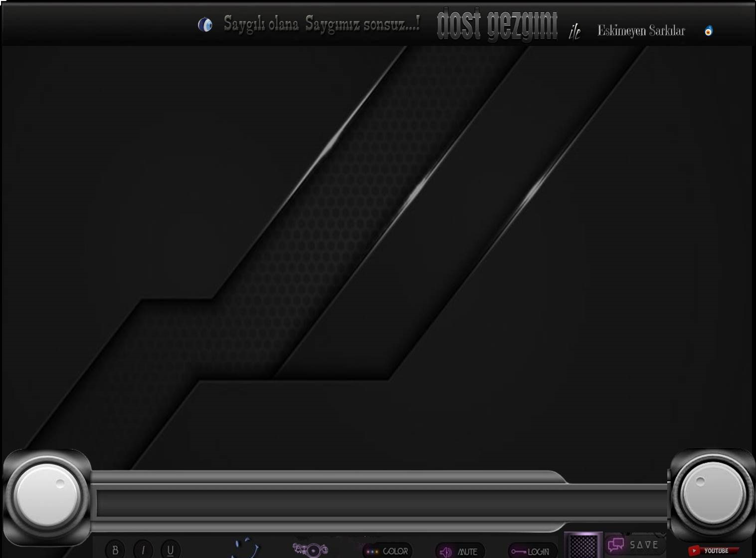Click the small orange evil eye bead icon

point(708,31)
